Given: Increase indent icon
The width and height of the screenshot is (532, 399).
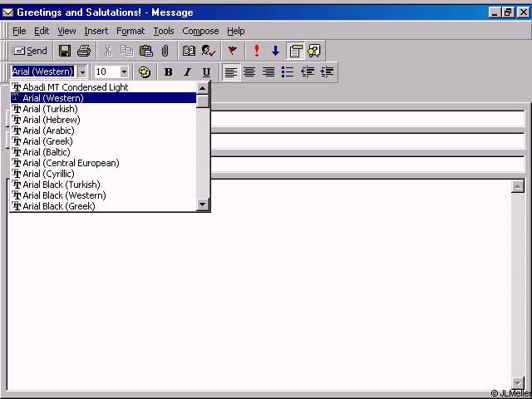Looking at the screenshot, I should (327, 72).
